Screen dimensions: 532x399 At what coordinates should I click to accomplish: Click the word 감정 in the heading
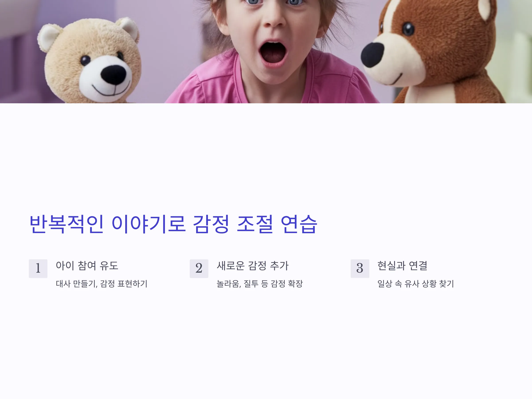pyautogui.click(x=211, y=224)
